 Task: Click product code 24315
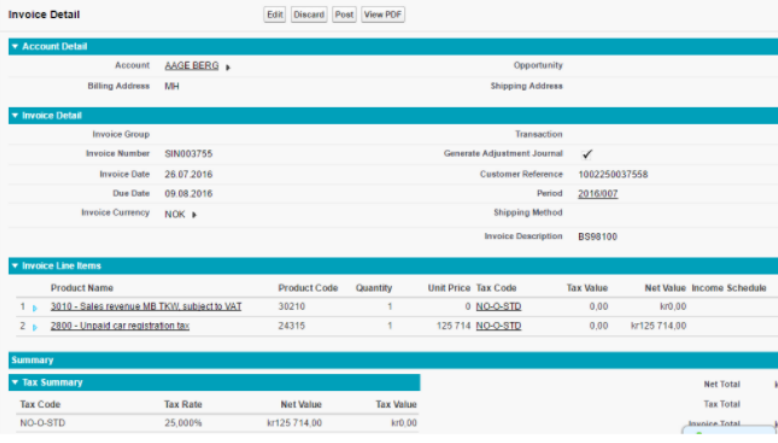(x=291, y=326)
